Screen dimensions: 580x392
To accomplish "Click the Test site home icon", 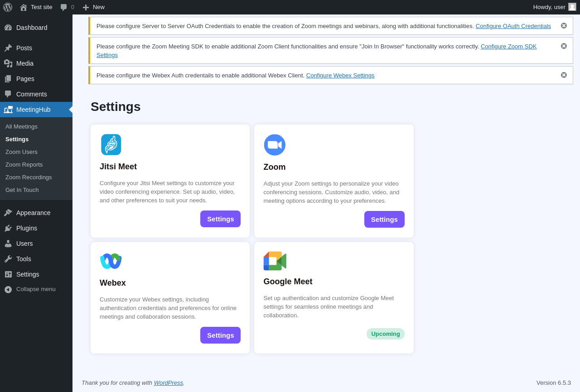I will pos(24,7).
